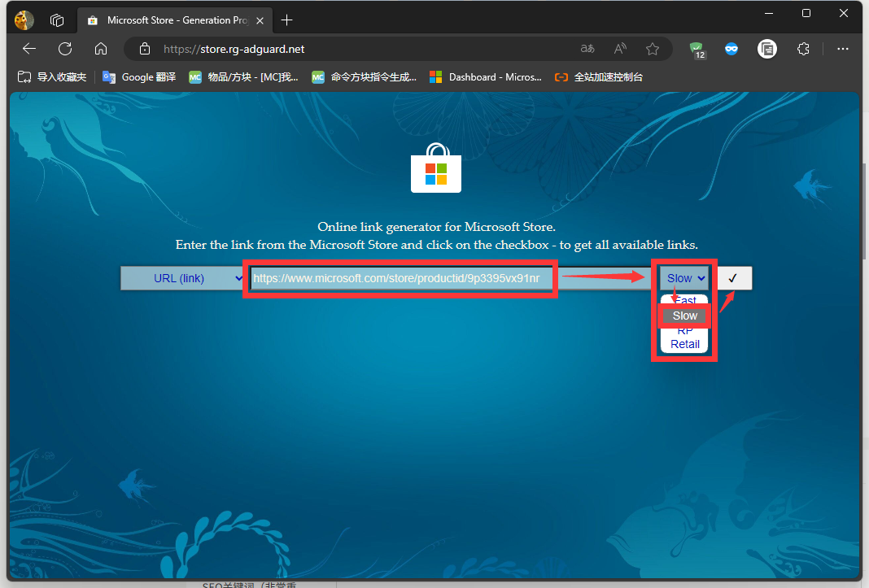Open the browser settings and more menu
This screenshot has width=869, height=588.
point(842,49)
